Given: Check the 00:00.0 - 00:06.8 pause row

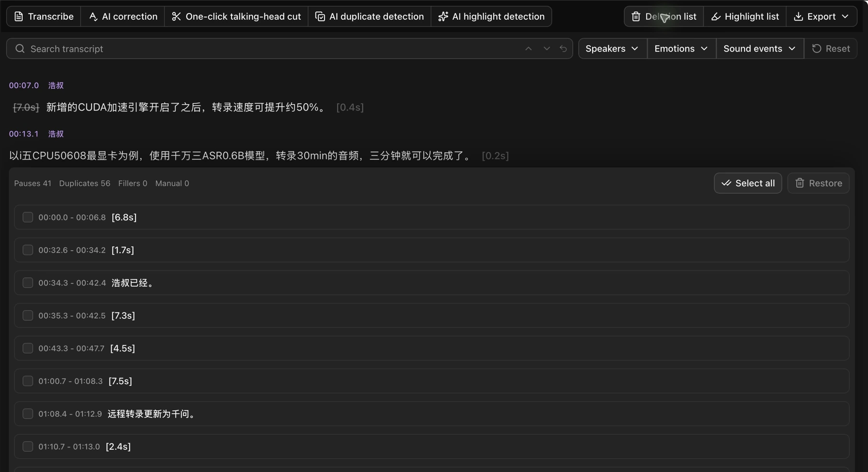Looking at the screenshot, I should point(27,217).
